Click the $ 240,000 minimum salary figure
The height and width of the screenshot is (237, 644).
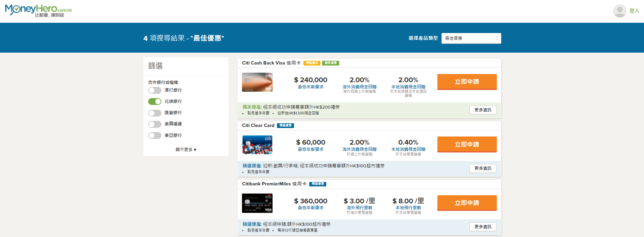pos(311,80)
